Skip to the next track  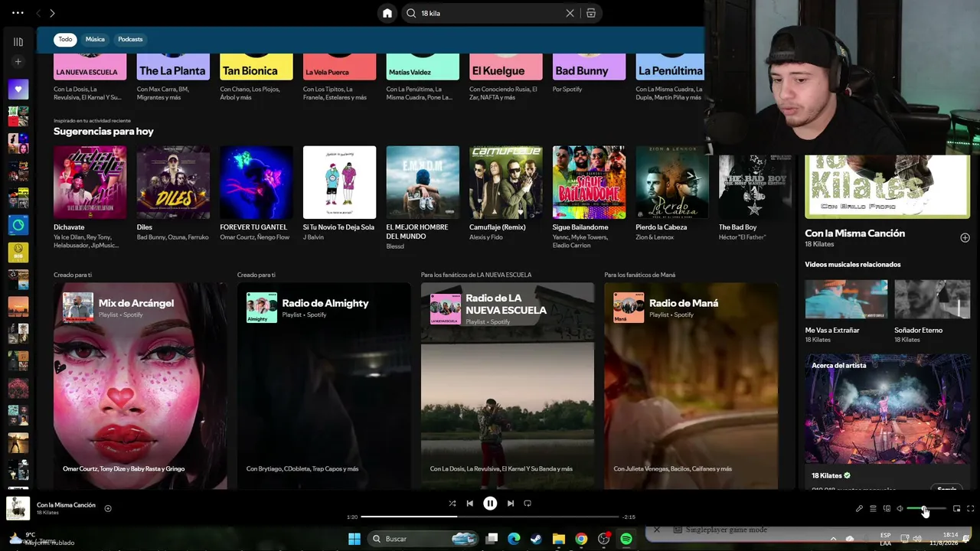(x=511, y=504)
